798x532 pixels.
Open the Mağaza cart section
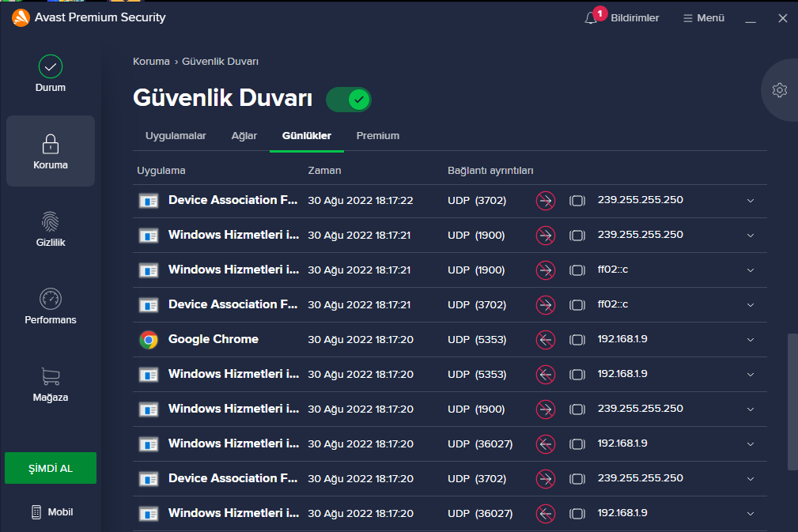(x=51, y=384)
